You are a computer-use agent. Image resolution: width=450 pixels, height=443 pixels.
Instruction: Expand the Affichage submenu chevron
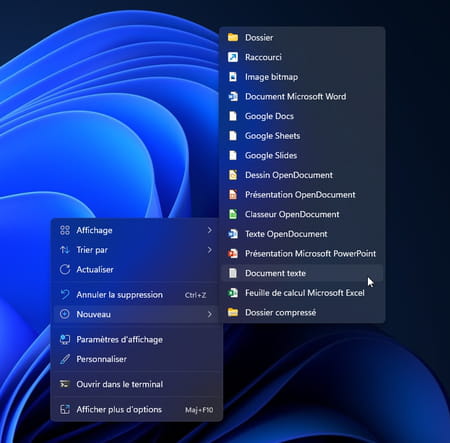click(x=209, y=230)
